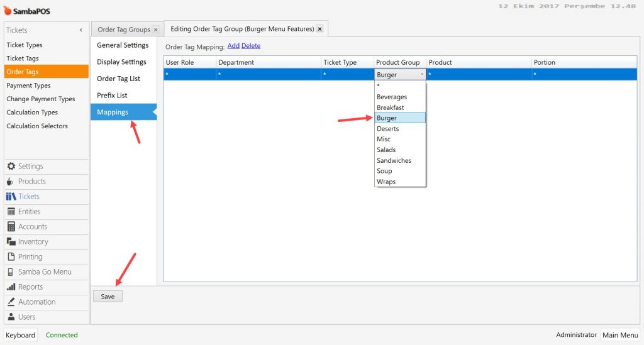
Task: Click the Portion cell in the mapping row
Action: [x=584, y=74]
